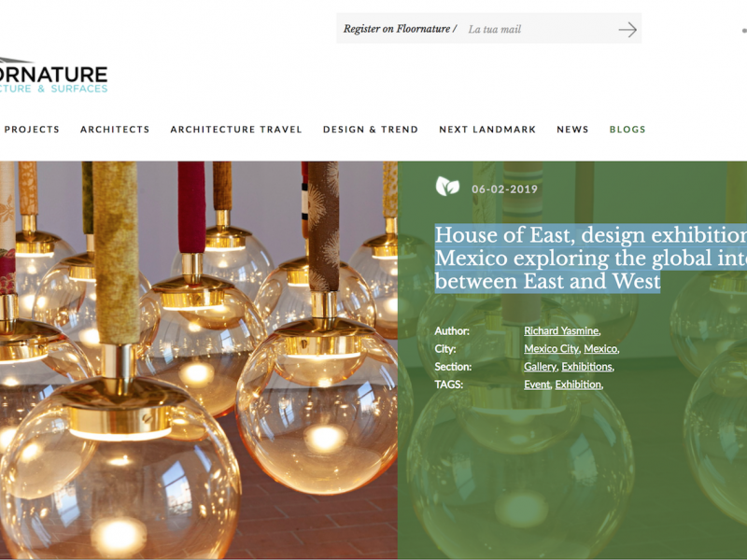The width and height of the screenshot is (747, 560).
Task: Click the Event tag
Action: point(537,385)
